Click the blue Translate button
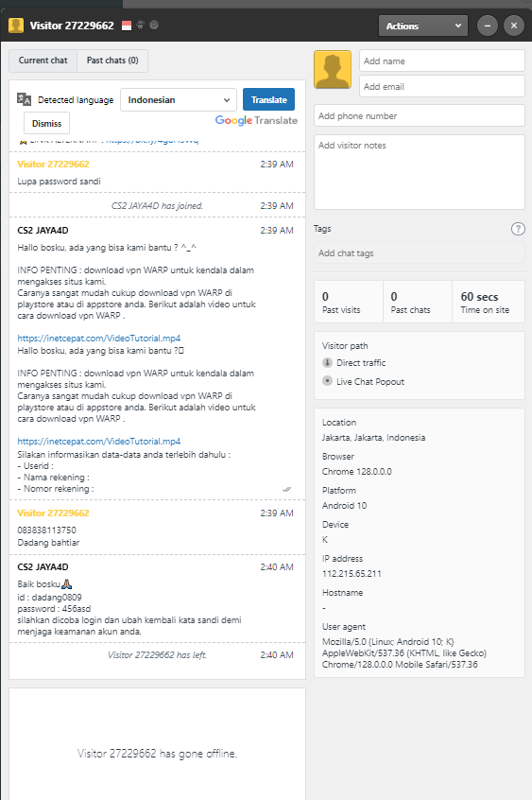Image resolution: width=532 pixels, height=800 pixels. point(268,99)
